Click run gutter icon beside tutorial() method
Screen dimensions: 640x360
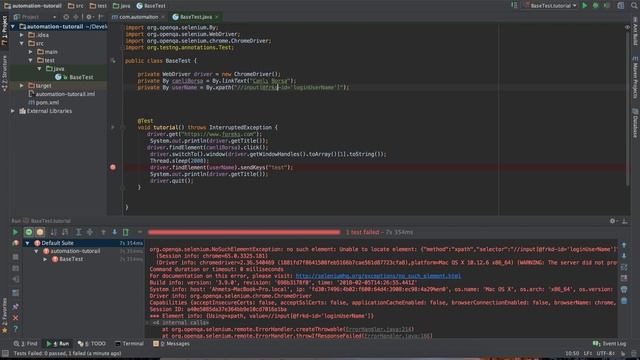point(113,127)
